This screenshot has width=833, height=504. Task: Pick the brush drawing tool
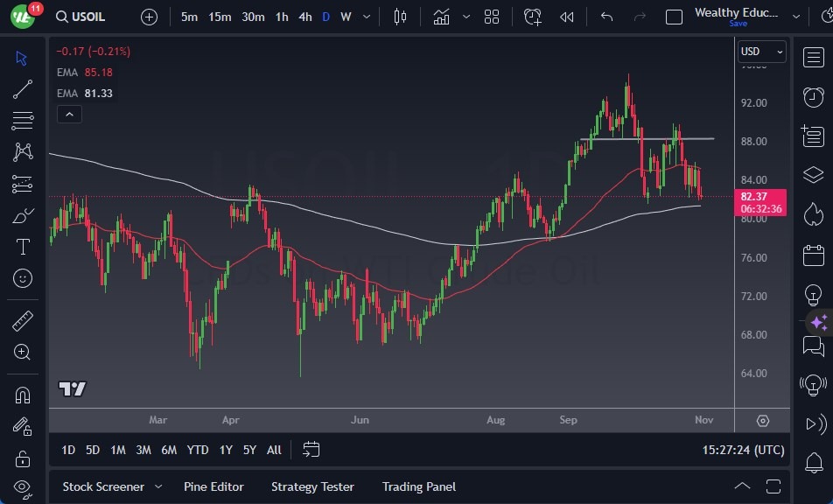coord(21,215)
